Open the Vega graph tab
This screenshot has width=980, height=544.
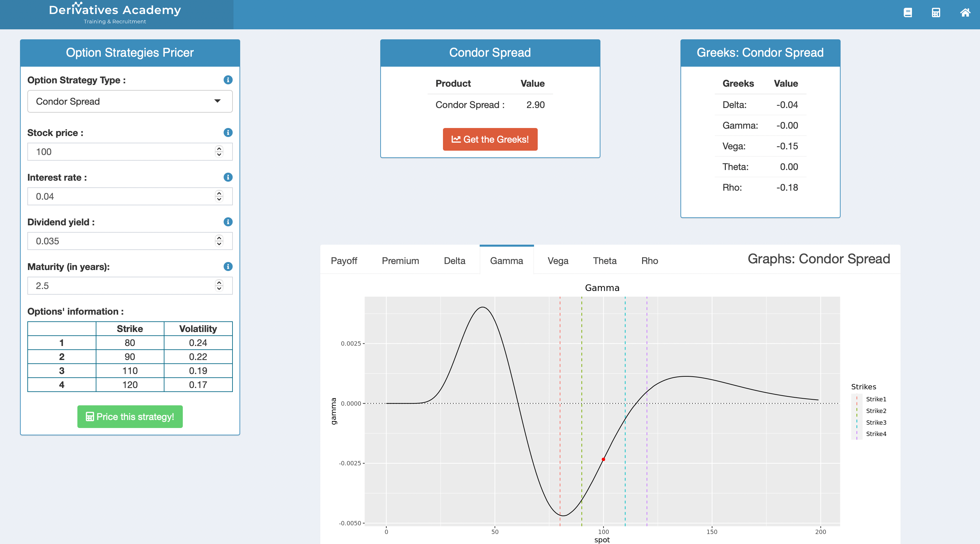558,261
